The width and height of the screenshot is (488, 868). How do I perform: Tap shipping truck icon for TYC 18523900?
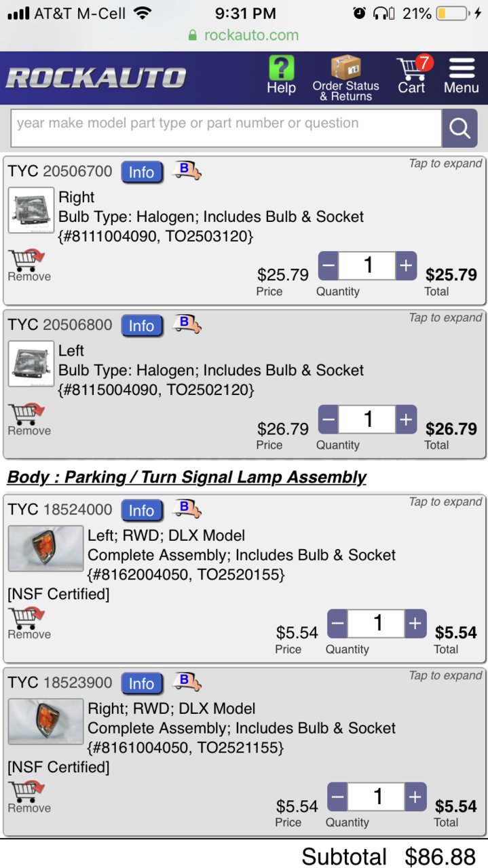(187, 681)
